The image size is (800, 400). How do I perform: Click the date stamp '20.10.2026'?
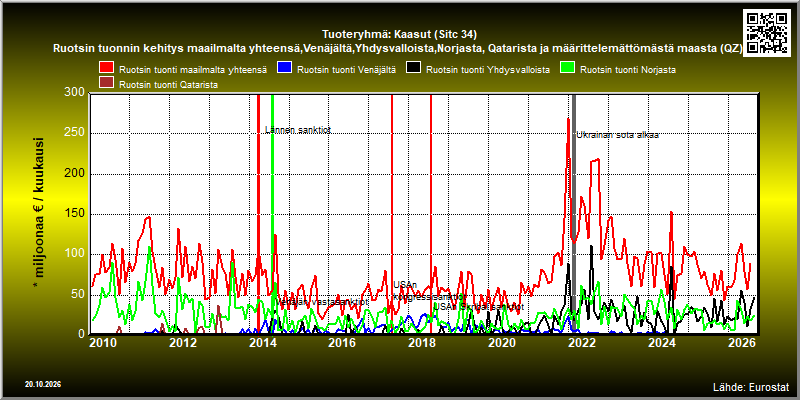(x=43, y=384)
